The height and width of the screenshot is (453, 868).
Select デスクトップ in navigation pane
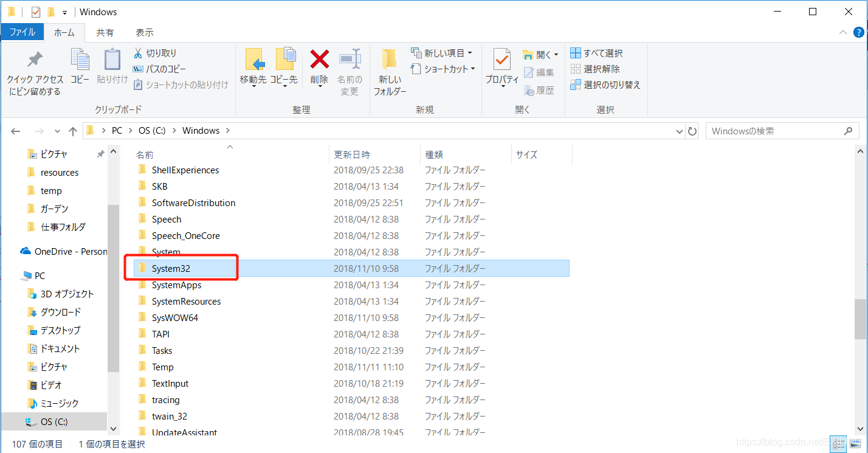54,330
